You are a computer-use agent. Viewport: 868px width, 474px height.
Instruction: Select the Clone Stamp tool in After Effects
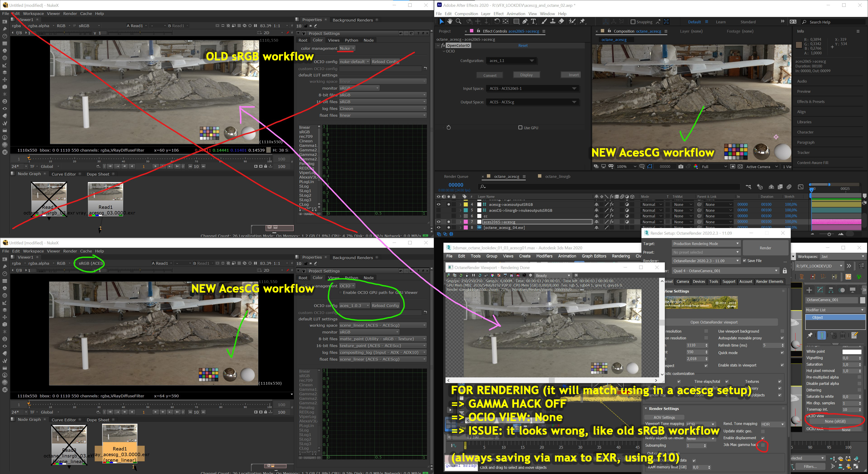coord(553,21)
